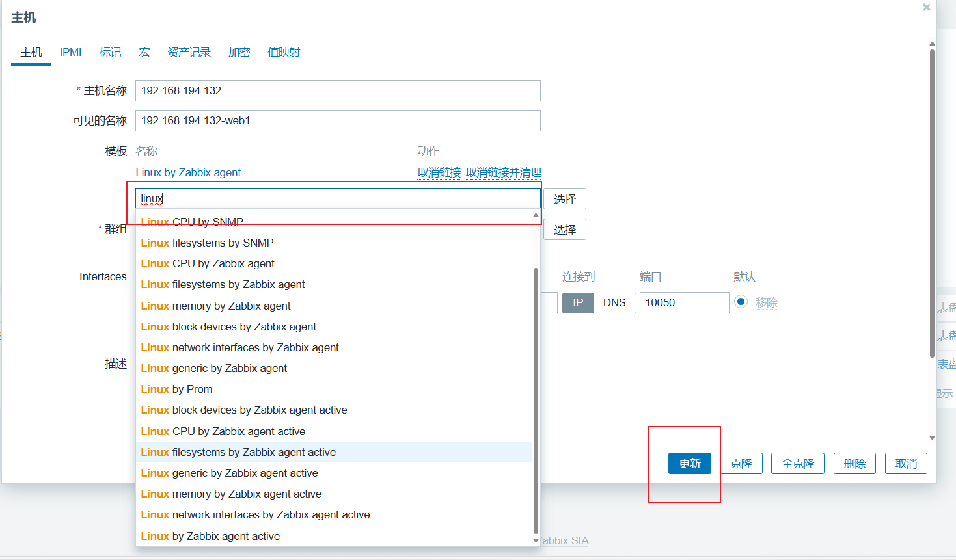Click the 全克隆 full clone button
The width and height of the screenshot is (956, 560).
click(798, 464)
